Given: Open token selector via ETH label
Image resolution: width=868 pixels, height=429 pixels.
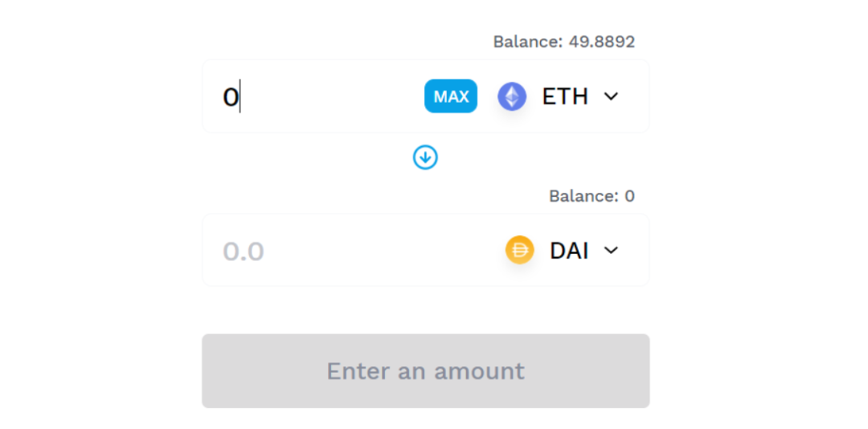Looking at the screenshot, I should click(x=565, y=96).
